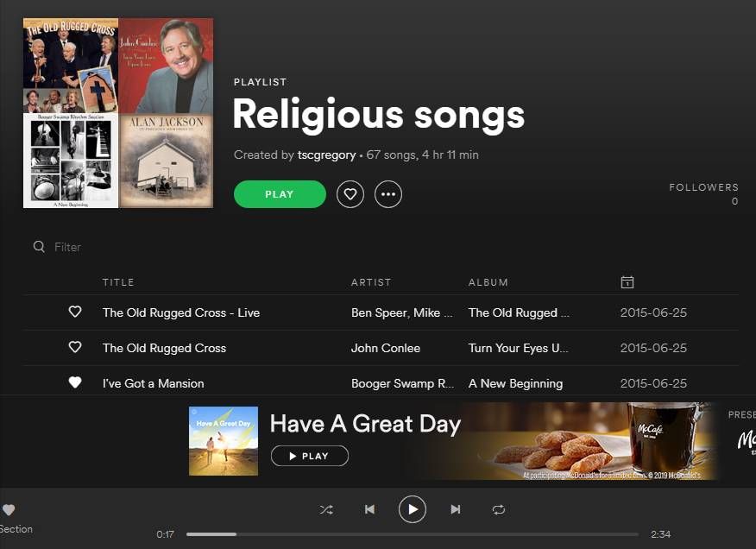Viewport: 756px width, 549px height.
Task: Open the Religious songs playlist cover art
Action: [x=118, y=113]
